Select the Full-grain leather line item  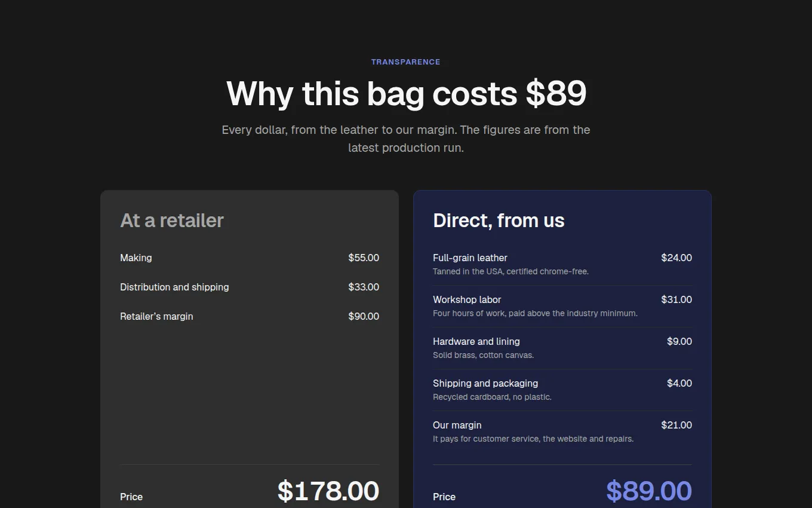(562, 265)
